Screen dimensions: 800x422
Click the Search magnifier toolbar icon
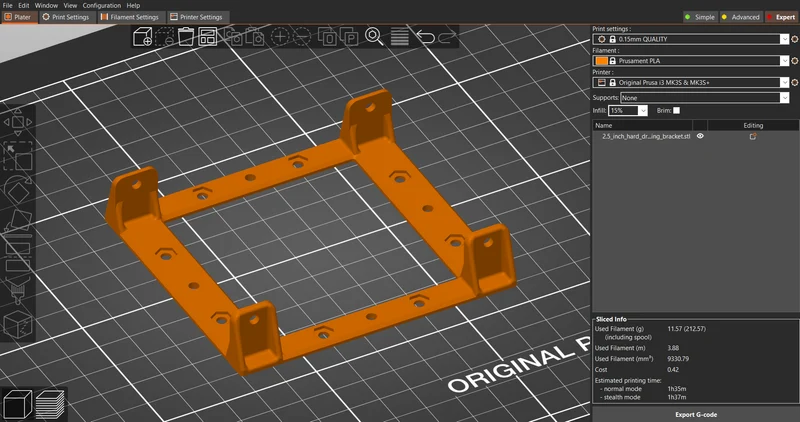[374, 37]
